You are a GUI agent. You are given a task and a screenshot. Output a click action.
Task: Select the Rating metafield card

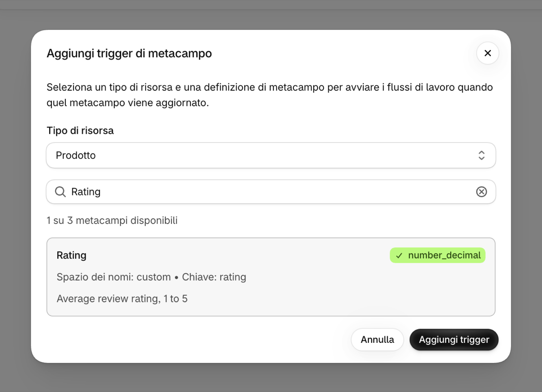pyautogui.click(x=271, y=277)
